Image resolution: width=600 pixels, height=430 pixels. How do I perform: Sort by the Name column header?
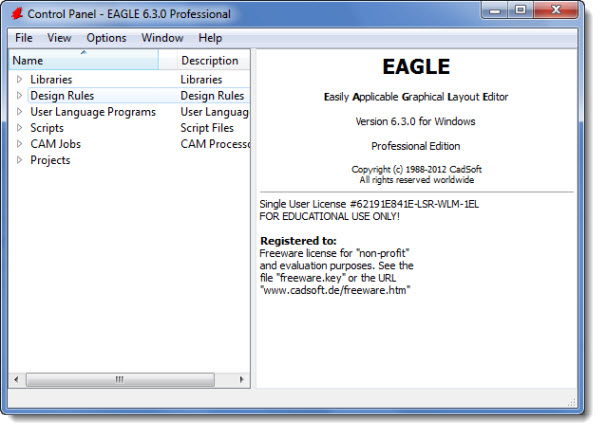[x=80, y=61]
